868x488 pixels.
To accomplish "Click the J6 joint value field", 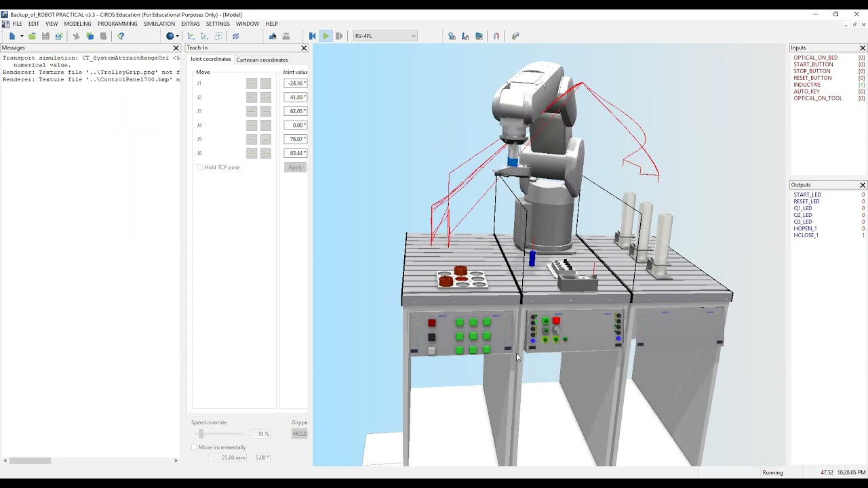I will 296,153.
